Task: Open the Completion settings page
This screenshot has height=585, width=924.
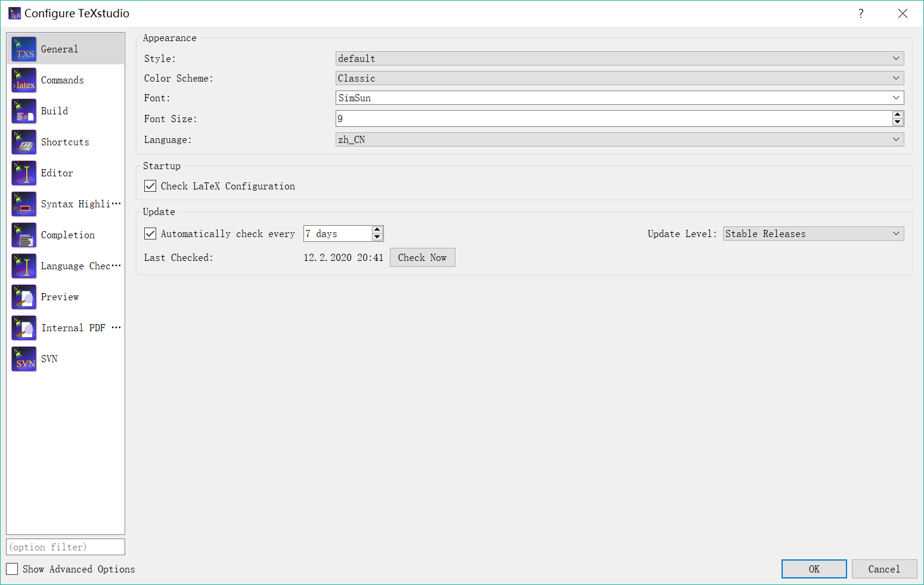Action: [68, 235]
